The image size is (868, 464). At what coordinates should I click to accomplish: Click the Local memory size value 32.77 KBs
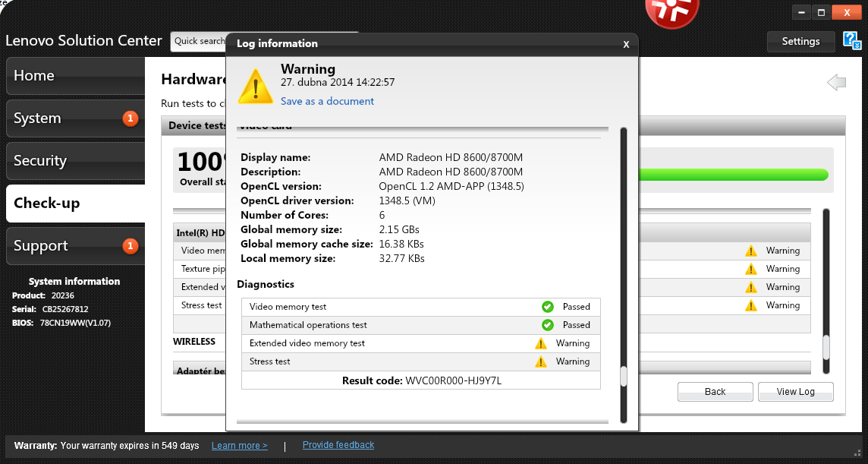[x=402, y=258]
